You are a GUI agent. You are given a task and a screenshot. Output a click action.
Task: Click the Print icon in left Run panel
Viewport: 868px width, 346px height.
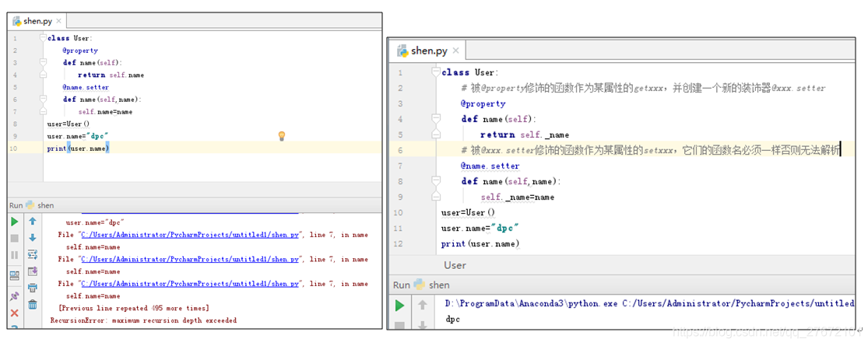pos(33,288)
